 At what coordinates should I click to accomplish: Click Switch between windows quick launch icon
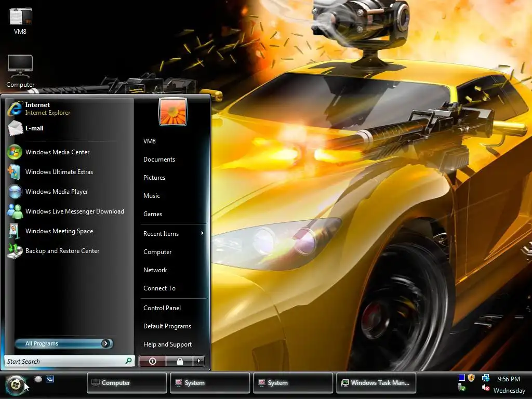click(50, 379)
